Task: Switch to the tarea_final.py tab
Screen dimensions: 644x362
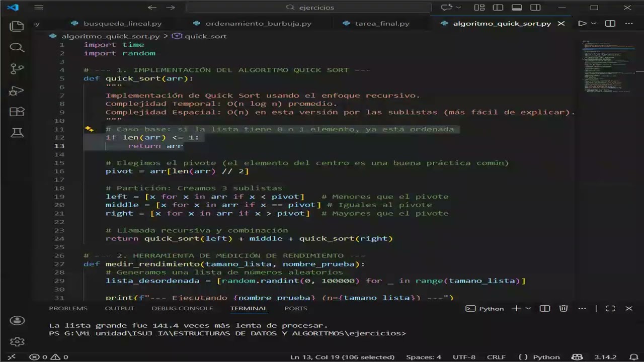Action: pyautogui.click(x=382, y=24)
